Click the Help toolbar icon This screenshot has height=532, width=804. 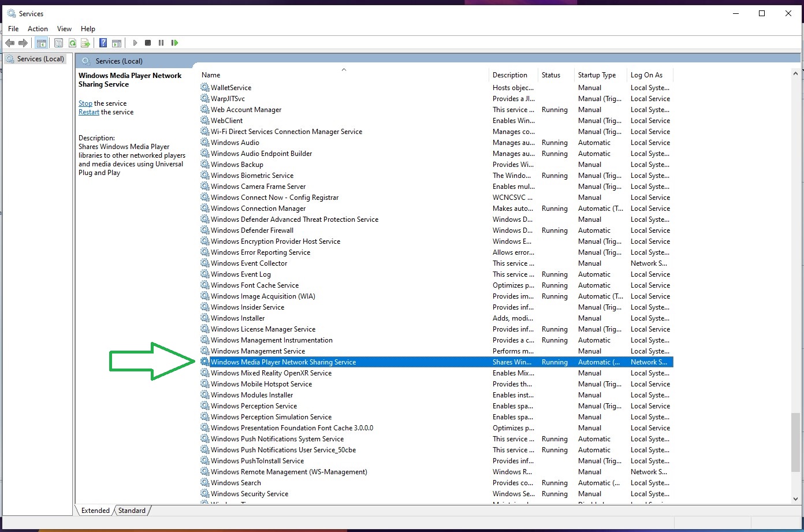pos(103,42)
